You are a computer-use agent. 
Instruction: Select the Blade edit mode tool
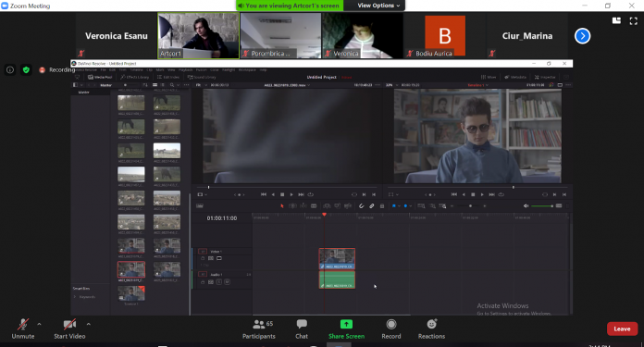coord(314,205)
